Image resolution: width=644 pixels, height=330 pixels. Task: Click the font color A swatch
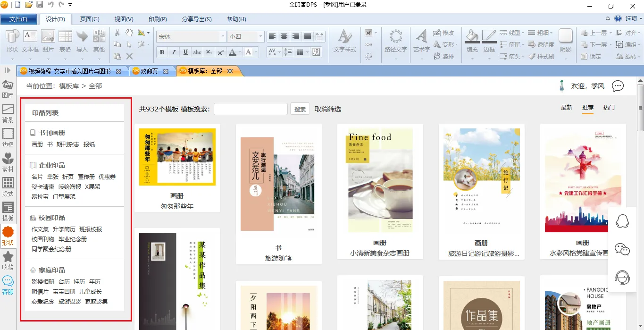coord(232,52)
